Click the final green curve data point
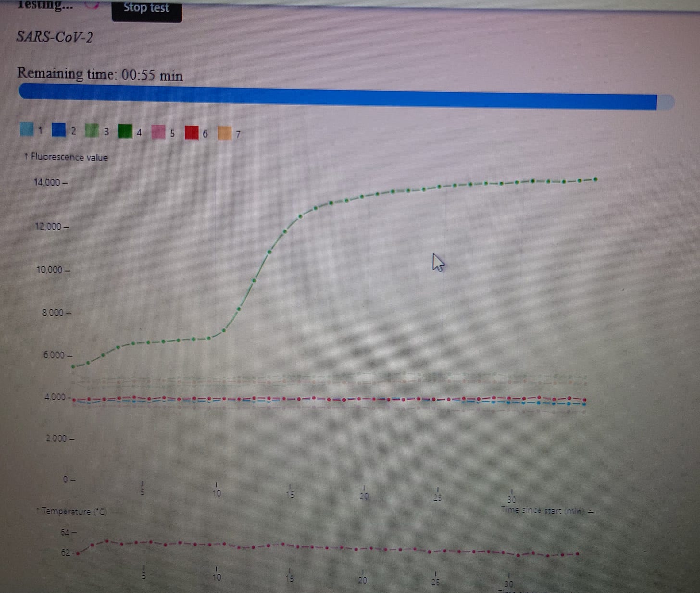The width and height of the screenshot is (700, 593). pyautogui.click(x=595, y=179)
